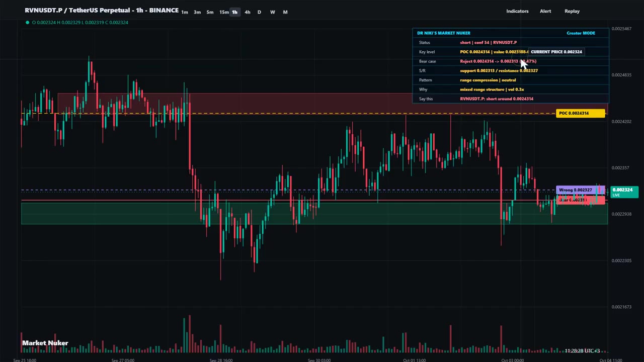This screenshot has width=644, height=362.
Task: Click the Sep 27 05:00 time axis label
Action: 123,360
